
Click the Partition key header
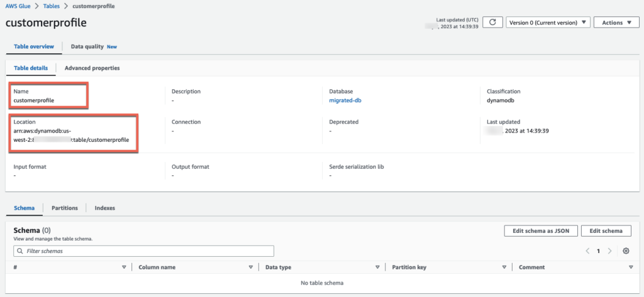(x=409, y=267)
